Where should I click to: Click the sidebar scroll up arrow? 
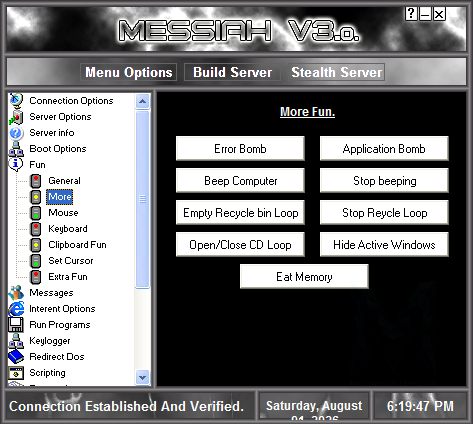point(143,101)
